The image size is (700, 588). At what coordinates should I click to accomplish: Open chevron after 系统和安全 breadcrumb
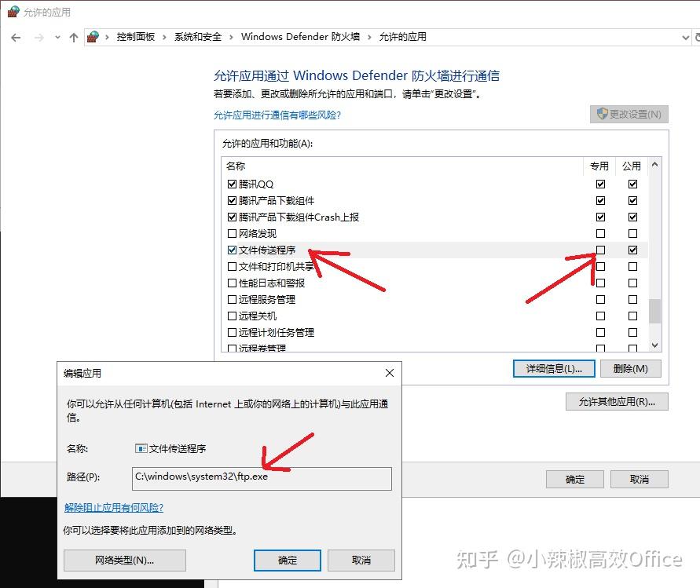(x=231, y=37)
